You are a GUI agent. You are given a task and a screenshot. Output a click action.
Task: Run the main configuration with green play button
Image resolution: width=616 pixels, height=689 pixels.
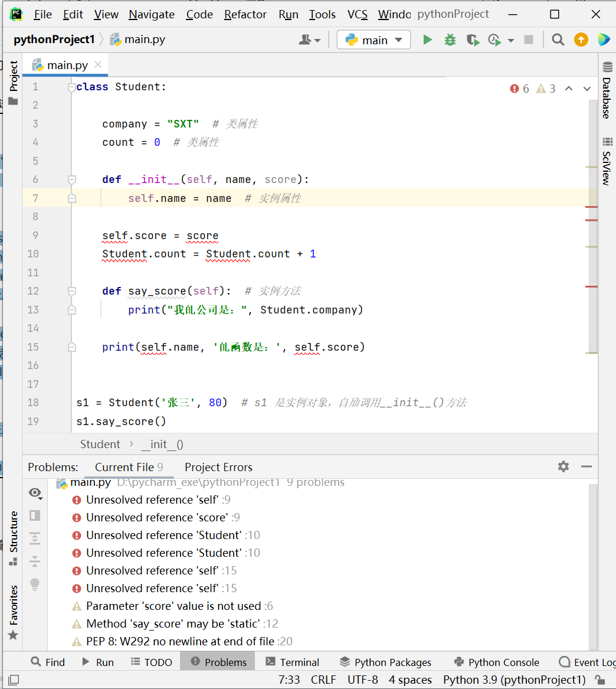click(x=427, y=40)
